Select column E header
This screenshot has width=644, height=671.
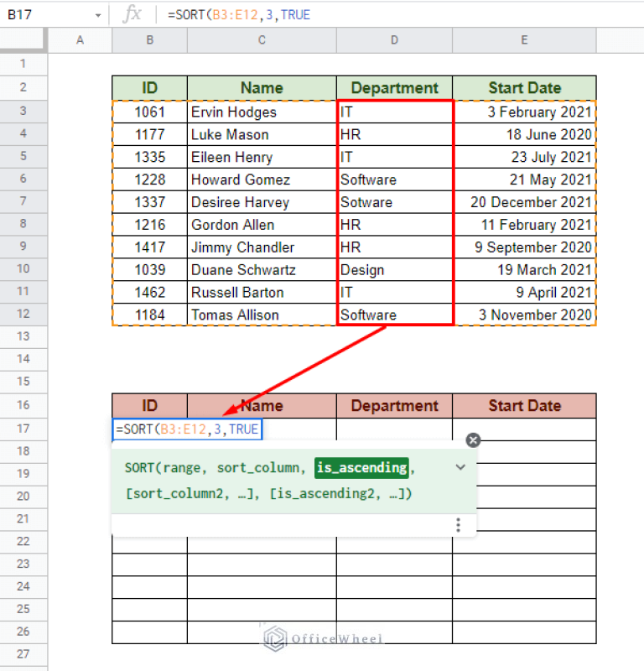point(524,40)
